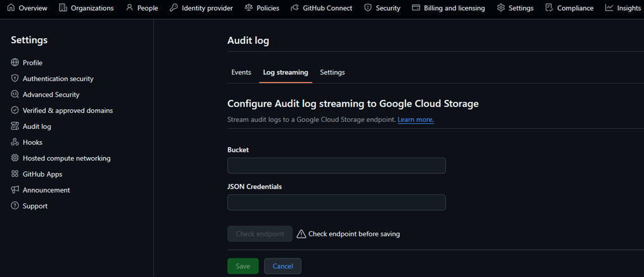
Task: Click the Security shield icon in top bar
Action: (x=368, y=8)
